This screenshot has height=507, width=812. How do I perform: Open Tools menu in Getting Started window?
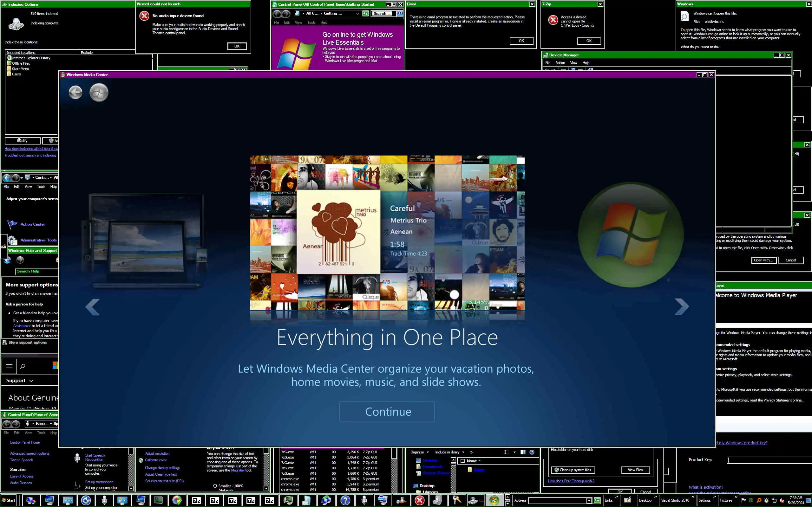311,22
